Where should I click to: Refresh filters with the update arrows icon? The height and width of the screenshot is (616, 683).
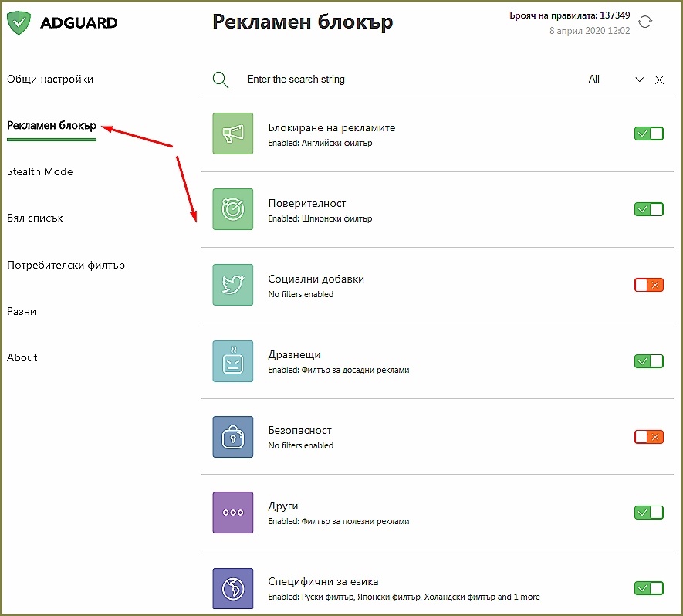pyautogui.click(x=645, y=22)
